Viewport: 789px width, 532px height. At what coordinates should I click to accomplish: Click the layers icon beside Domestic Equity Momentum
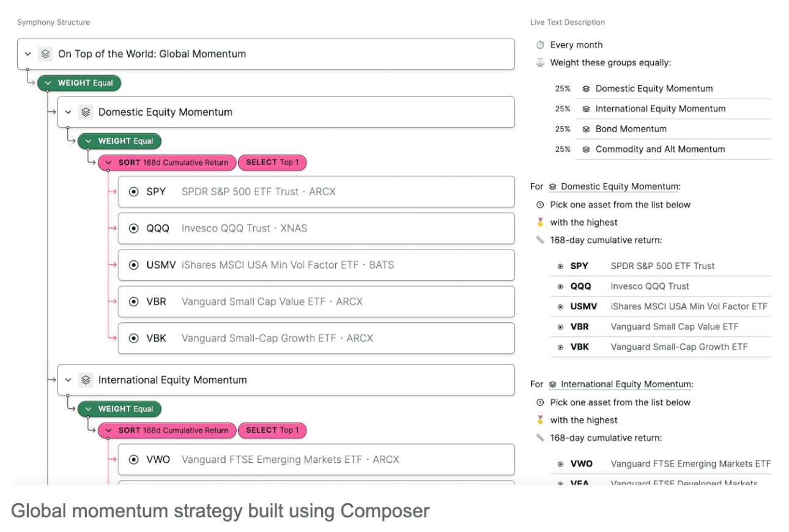click(86, 113)
